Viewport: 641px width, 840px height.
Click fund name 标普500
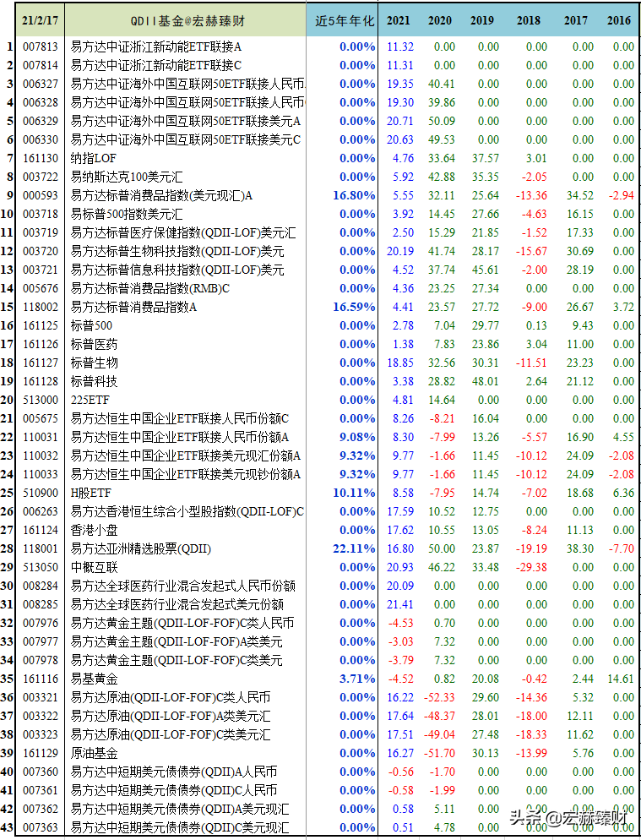click(91, 325)
